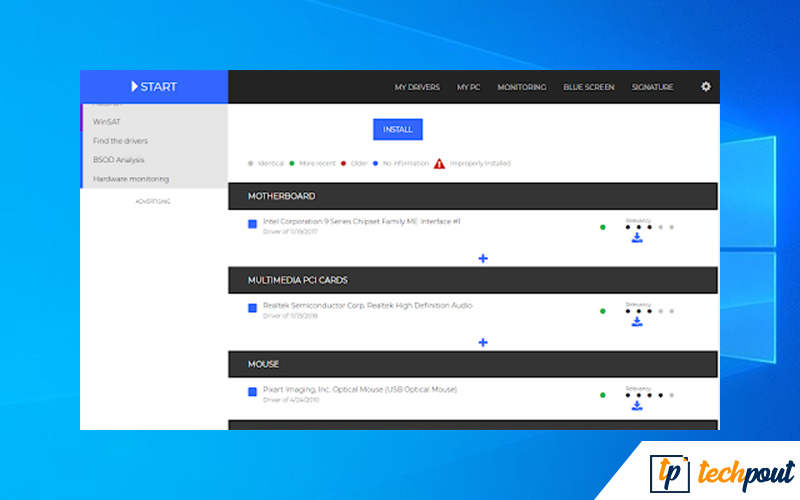Expand more drivers under Motherboard with plus
Screen dimensions: 800x500
[483, 258]
